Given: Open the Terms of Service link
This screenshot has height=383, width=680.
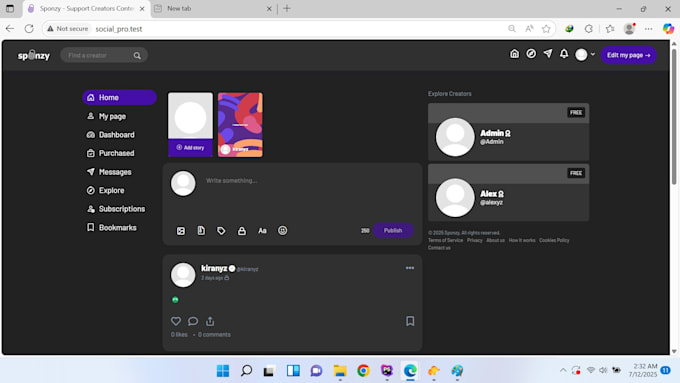Looking at the screenshot, I should tap(445, 240).
